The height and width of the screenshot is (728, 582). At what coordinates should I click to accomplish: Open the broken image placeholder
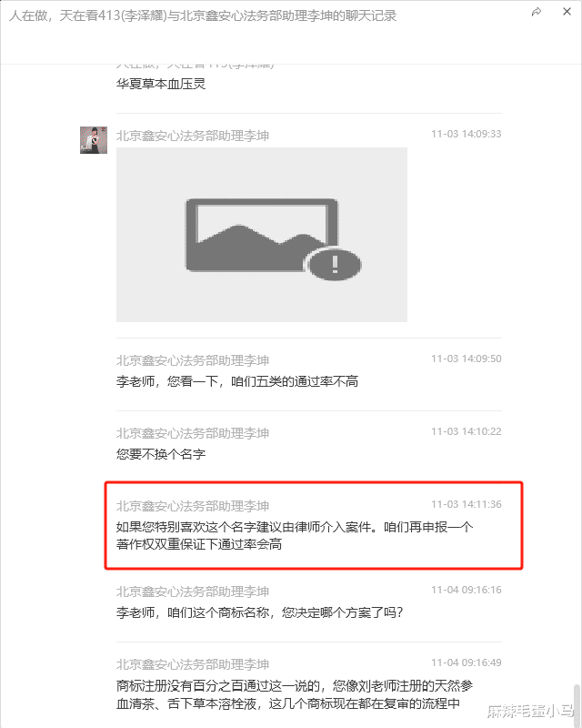click(x=262, y=235)
